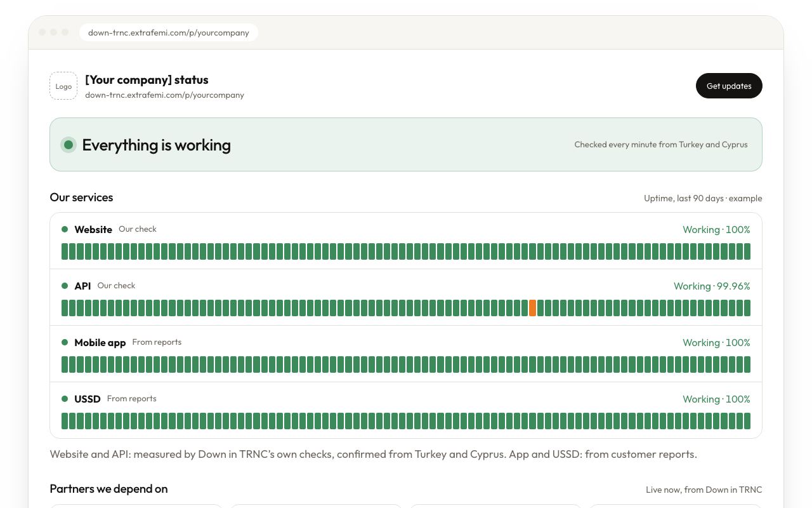Click the green dot next to USSD
This screenshot has height=508, width=812.
(65, 399)
